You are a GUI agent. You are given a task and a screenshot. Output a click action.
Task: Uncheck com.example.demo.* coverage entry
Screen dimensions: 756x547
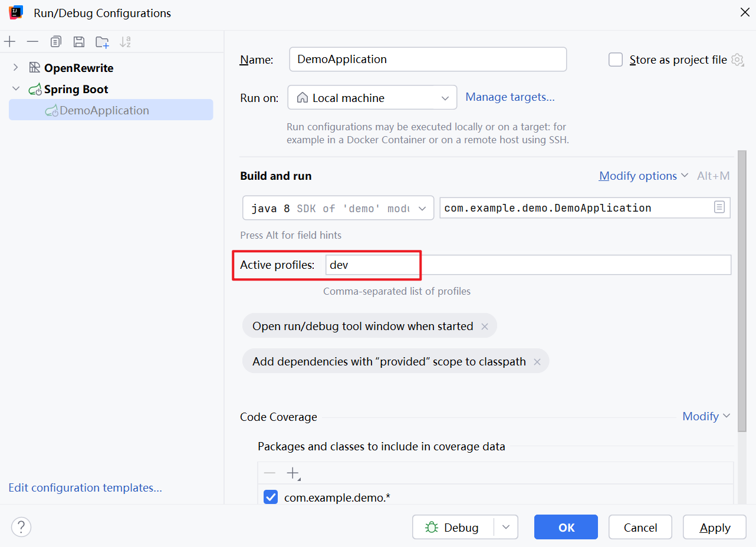(271, 497)
